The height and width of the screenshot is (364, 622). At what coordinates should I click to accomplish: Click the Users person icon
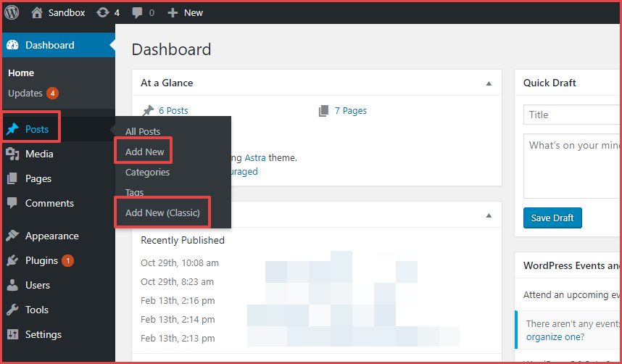12,285
